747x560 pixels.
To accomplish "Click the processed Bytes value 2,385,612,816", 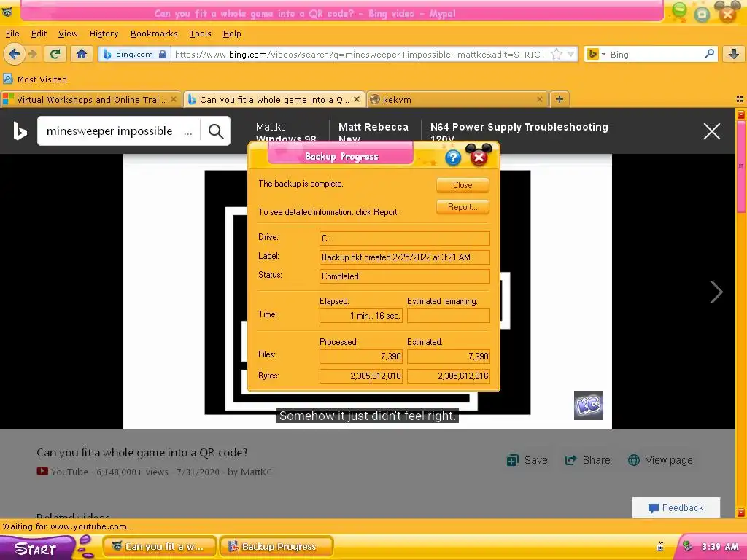I will tap(361, 376).
